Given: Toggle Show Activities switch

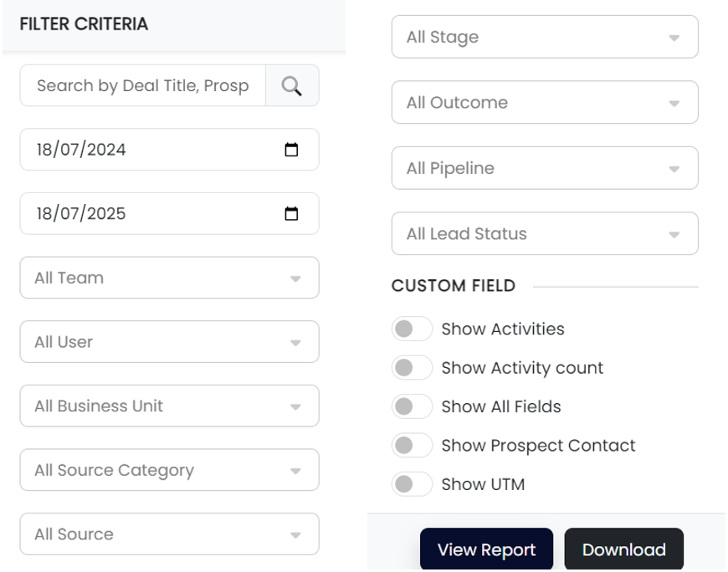Looking at the screenshot, I should pyautogui.click(x=412, y=329).
